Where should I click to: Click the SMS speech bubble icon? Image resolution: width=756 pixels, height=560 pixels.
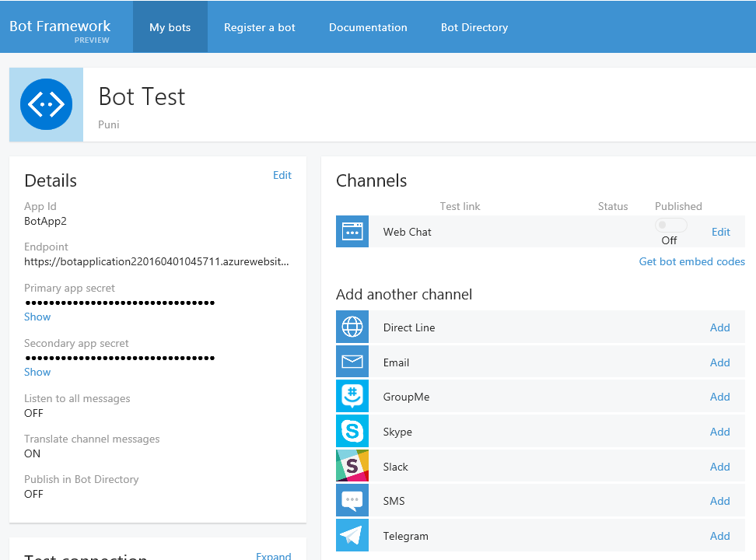[352, 501]
